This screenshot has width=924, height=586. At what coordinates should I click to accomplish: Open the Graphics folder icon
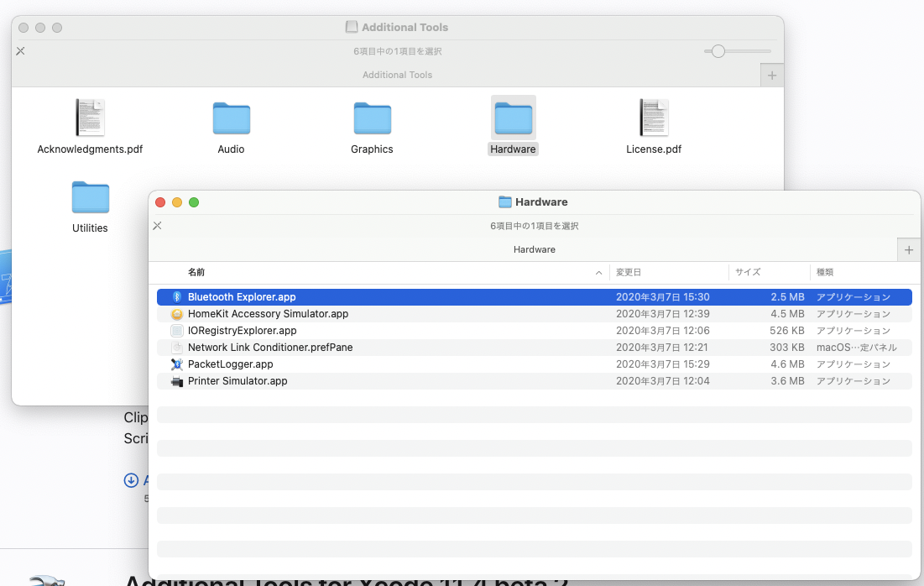(372, 118)
